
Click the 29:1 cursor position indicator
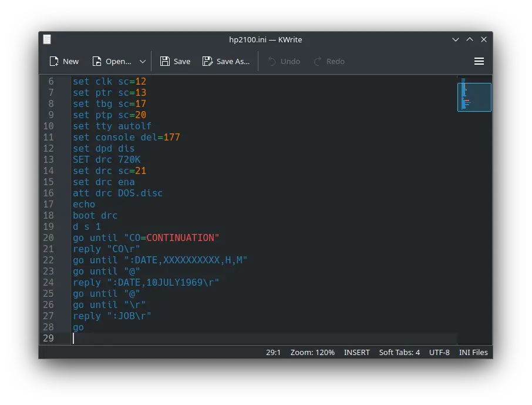pyautogui.click(x=274, y=352)
